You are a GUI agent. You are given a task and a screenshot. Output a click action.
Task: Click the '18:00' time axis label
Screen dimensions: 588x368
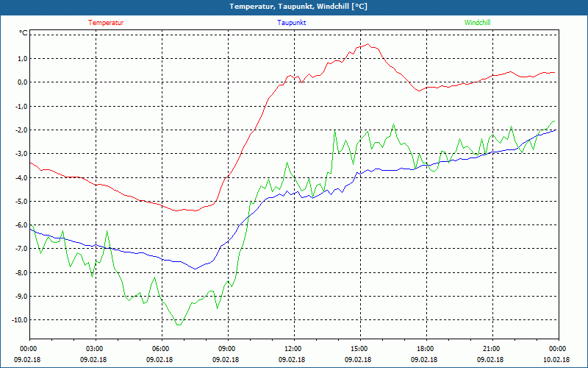pyautogui.click(x=424, y=349)
